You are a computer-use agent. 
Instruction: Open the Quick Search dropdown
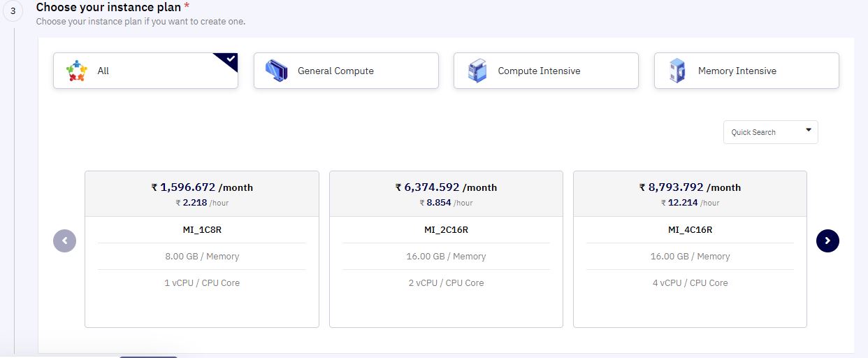[771, 132]
